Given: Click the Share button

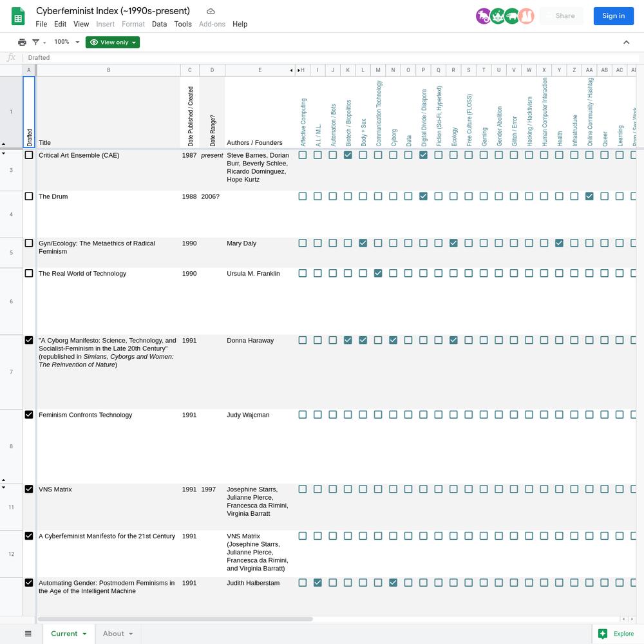Looking at the screenshot, I should tap(562, 16).
